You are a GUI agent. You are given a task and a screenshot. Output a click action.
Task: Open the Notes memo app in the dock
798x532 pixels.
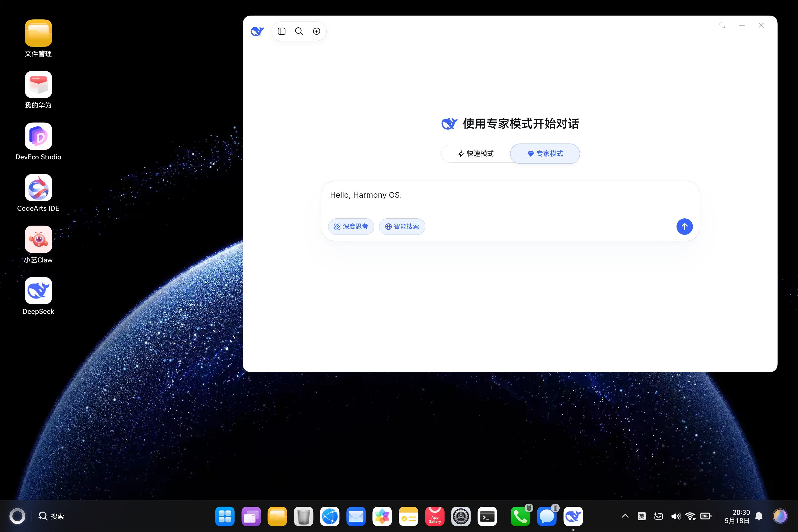[x=408, y=516]
